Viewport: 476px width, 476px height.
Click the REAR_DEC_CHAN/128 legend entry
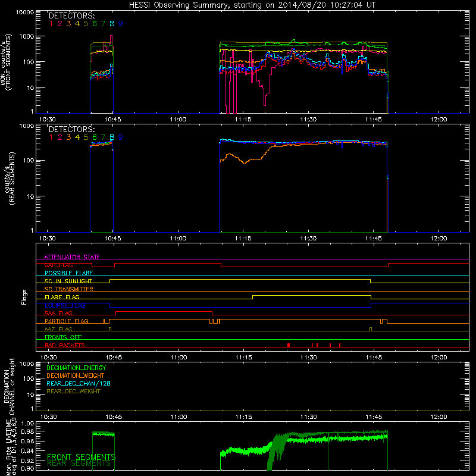click(79, 383)
